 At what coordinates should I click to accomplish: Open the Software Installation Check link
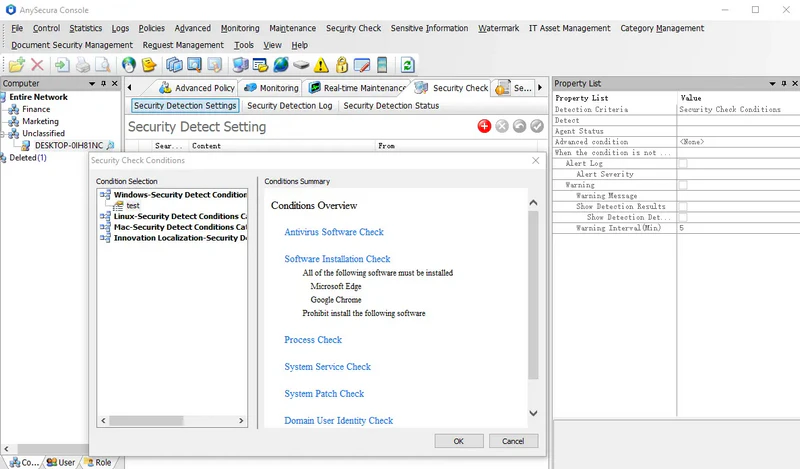(x=337, y=259)
